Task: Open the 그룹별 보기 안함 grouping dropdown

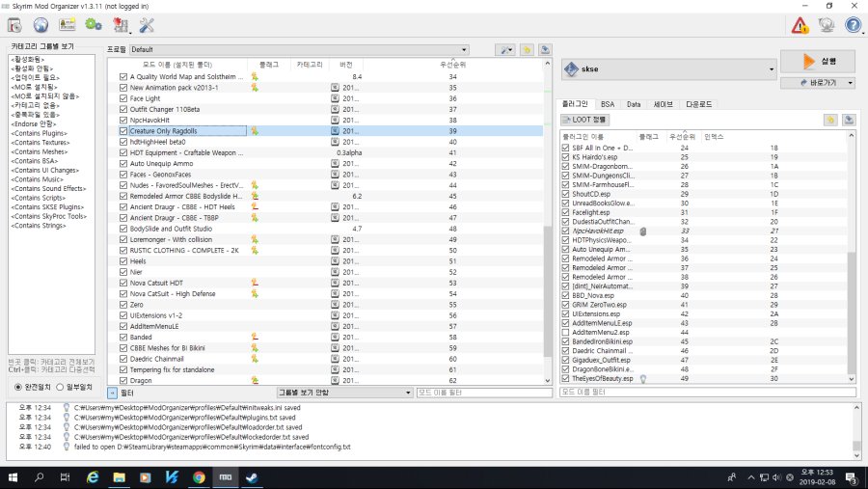Action: click(342, 393)
